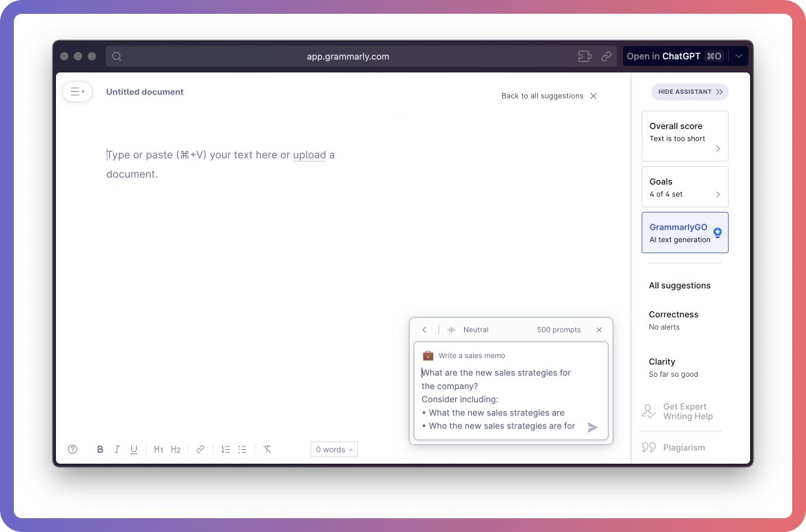Screen dimensions: 806x532
Task: Click the browser search icon
Action: (x=117, y=57)
